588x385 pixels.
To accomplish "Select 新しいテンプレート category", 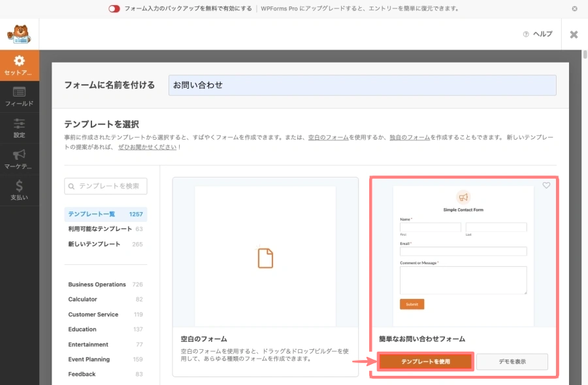I will pos(106,244).
